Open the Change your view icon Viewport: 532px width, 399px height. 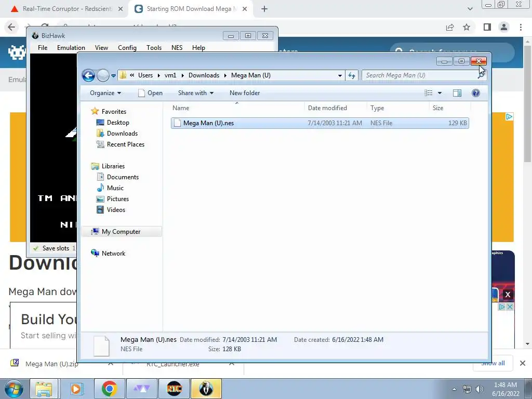click(429, 93)
